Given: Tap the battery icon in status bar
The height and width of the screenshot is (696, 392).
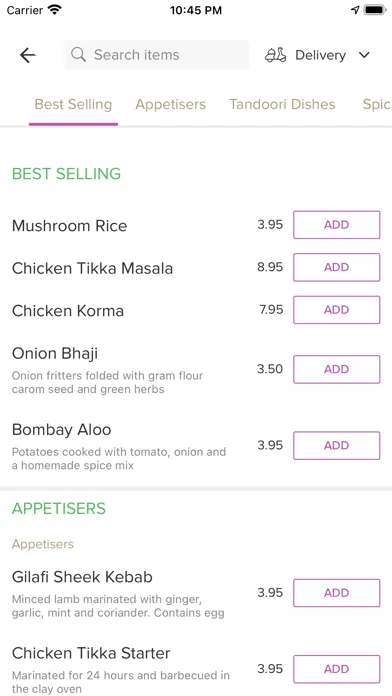Looking at the screenshot, I should pyautogui.click(x=375, y=10).
